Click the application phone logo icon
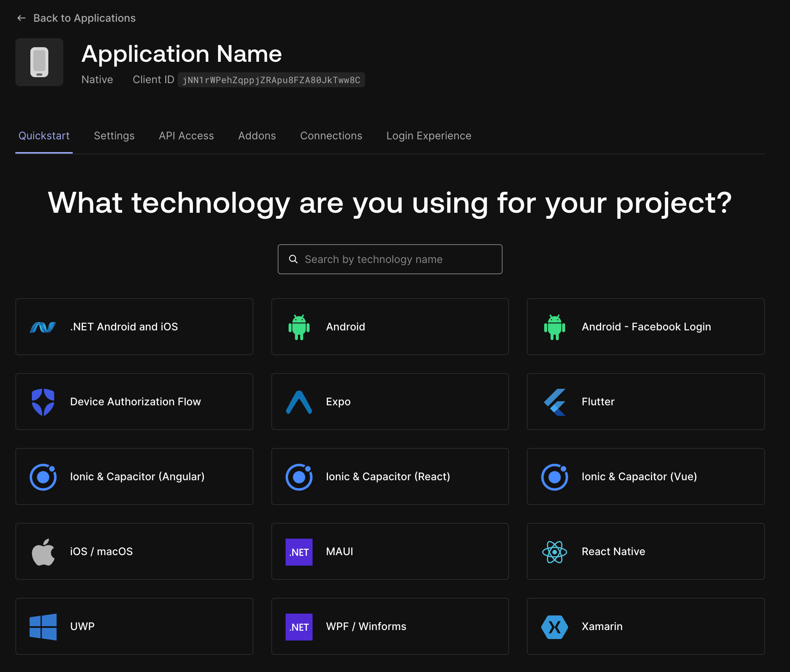 (x=39, y=62)
